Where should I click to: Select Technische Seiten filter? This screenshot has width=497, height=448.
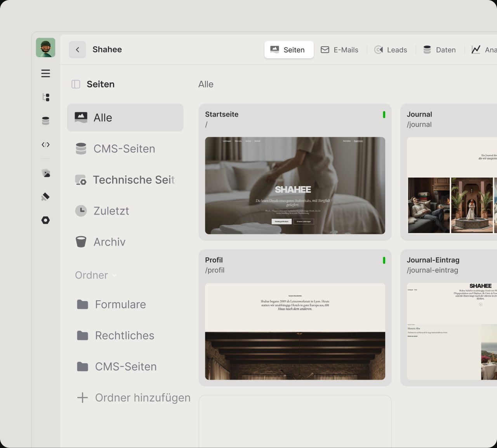125,180
